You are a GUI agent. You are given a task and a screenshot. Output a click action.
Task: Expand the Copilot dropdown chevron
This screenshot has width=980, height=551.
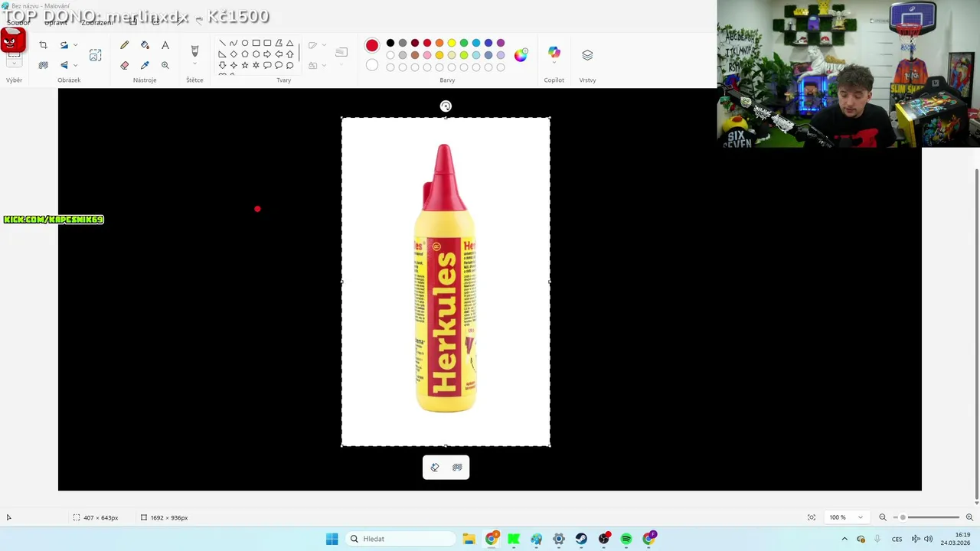tap(554, 64)
